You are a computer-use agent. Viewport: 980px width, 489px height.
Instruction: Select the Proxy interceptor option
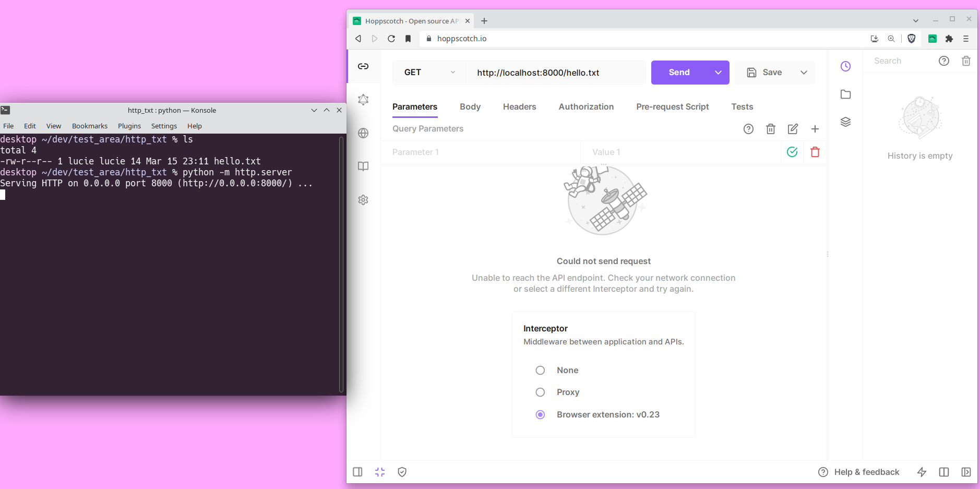pyautogui.click(x=540, y=392)
